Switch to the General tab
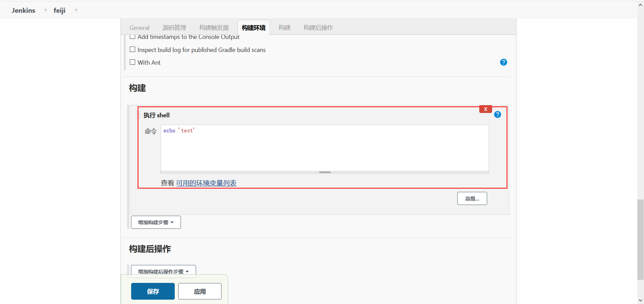Screen dimensions: 644x304 139,28
